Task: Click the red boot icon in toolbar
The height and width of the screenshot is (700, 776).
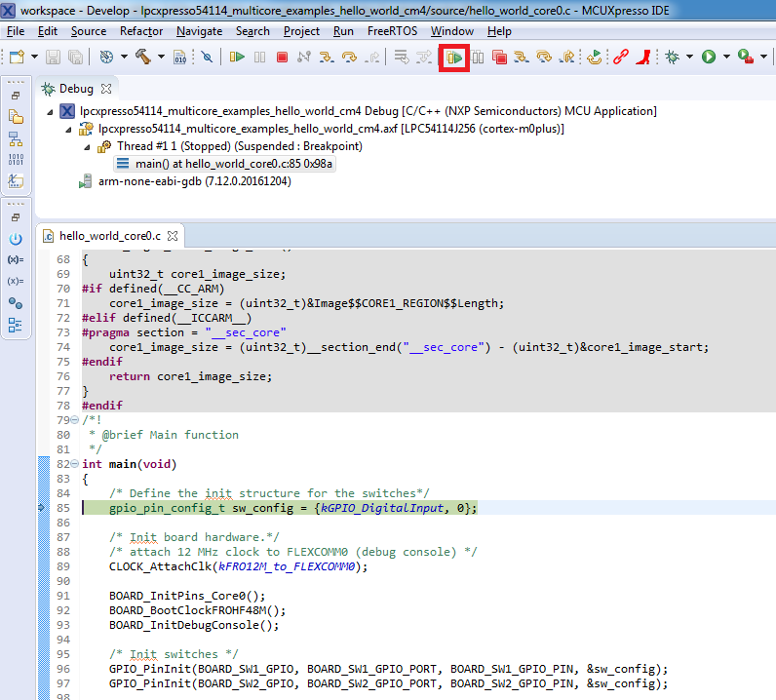Action: click(x=642, y=58)
